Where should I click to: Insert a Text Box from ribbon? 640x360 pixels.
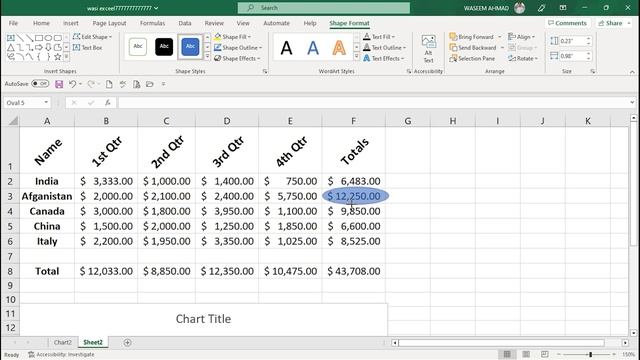(87, 48)
